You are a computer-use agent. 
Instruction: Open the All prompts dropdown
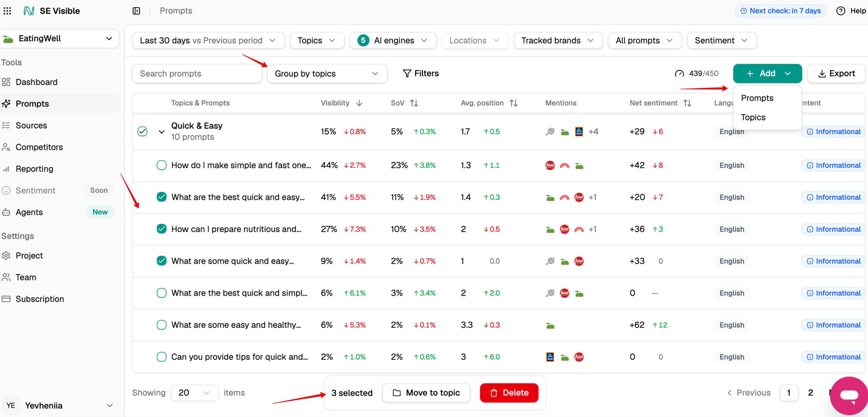pyautogui.click(x=645, y=41)
